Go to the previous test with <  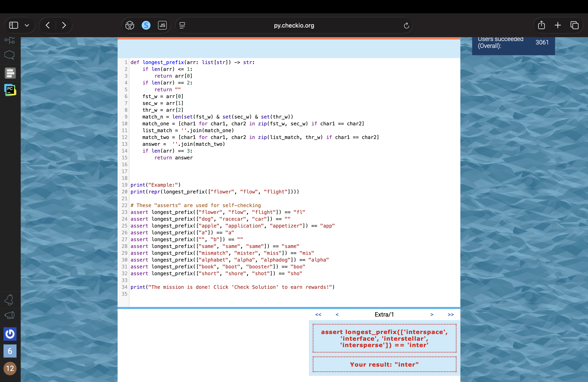tap(337, 314)
